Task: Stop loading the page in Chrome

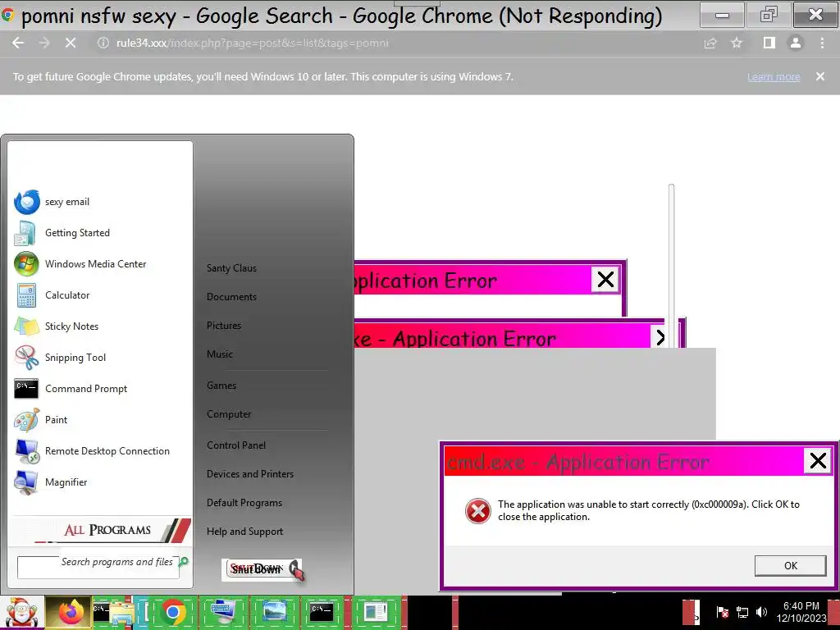Action: [x=71, y=43]
